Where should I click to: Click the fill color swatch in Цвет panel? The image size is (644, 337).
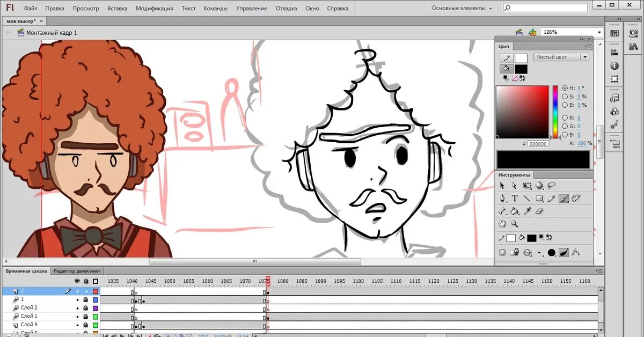[521, 69]
